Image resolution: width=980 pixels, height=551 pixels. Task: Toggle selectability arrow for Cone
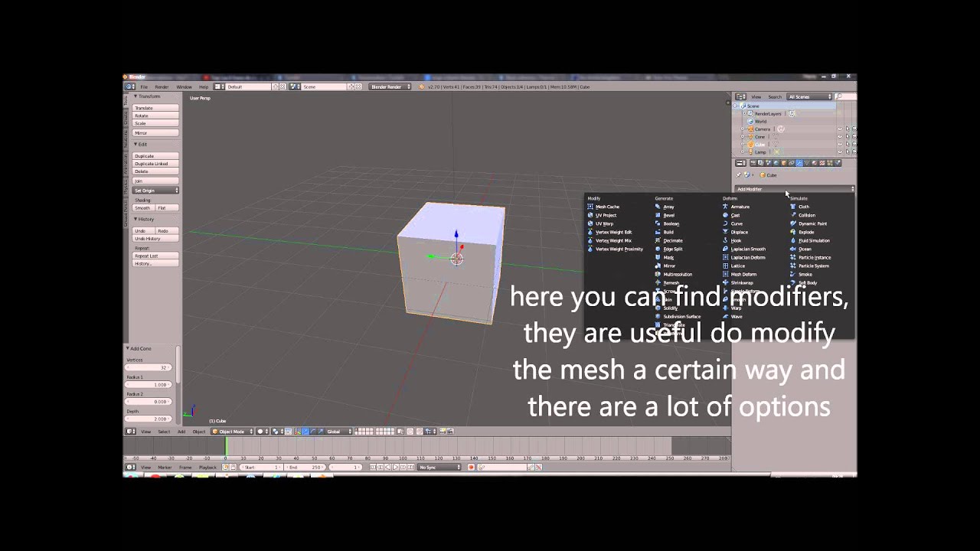(848, 137)
